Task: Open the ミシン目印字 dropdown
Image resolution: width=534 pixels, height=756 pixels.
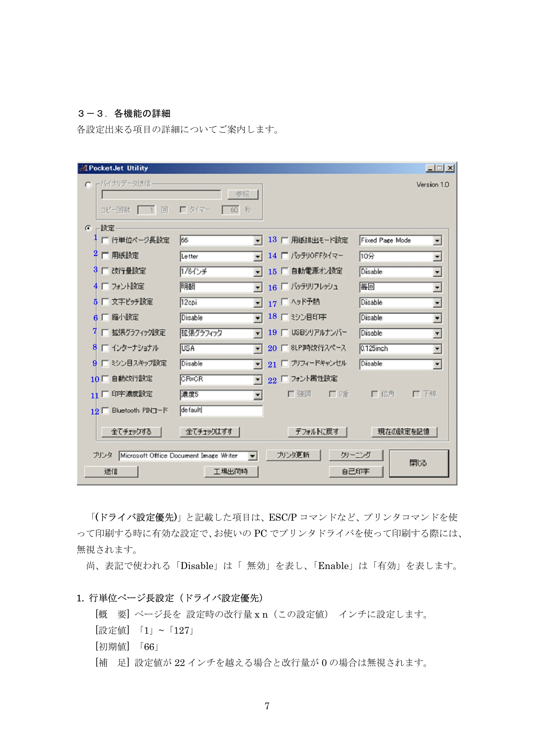Action: (x=401, y=318)
